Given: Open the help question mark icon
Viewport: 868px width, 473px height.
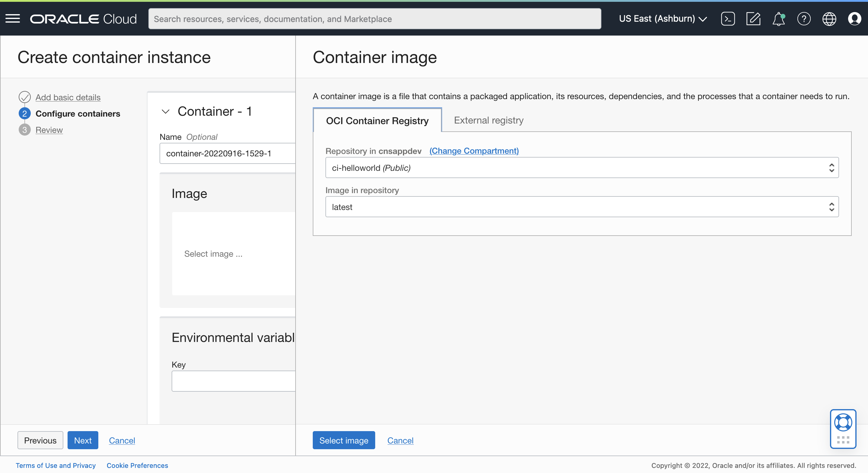Looking at the screenshot, I should coord(804,19).
